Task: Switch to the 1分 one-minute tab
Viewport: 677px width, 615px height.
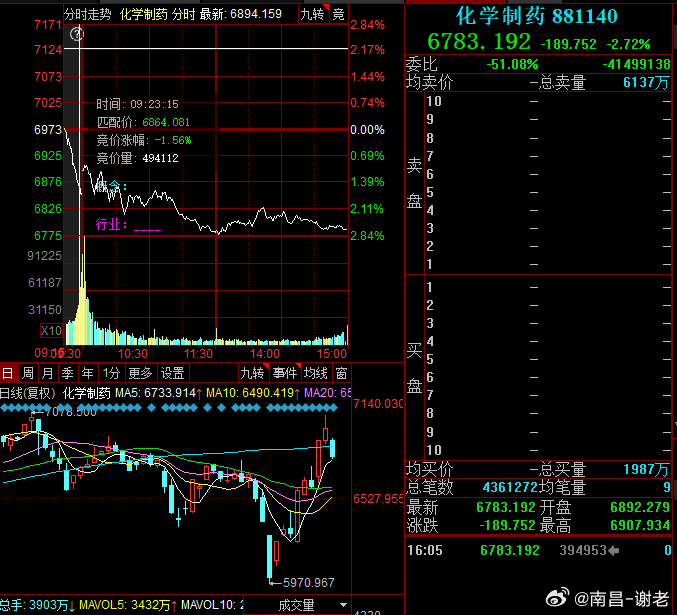Action: coord(111,373)
